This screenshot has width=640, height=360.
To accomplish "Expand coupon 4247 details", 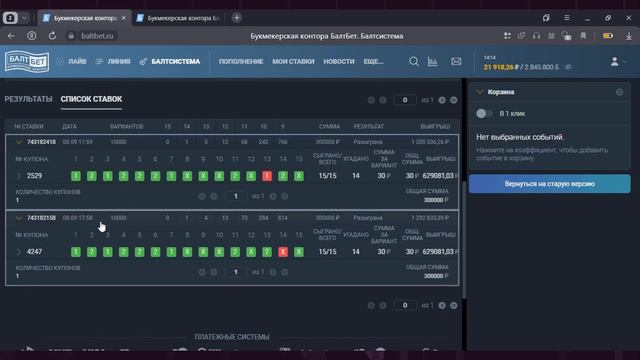I will [x=18, y=252].
